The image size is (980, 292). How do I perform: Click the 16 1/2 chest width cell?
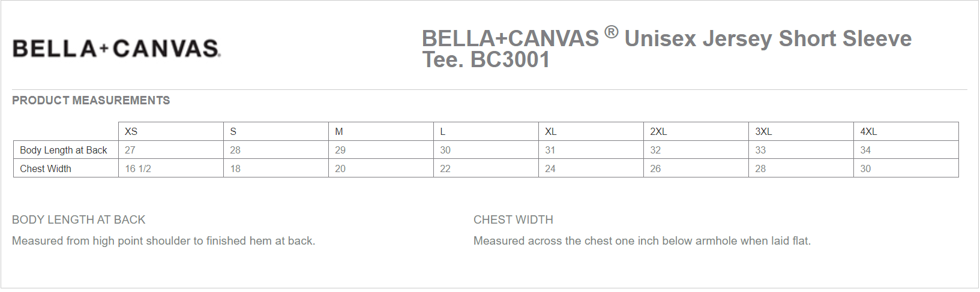point(138,168)
